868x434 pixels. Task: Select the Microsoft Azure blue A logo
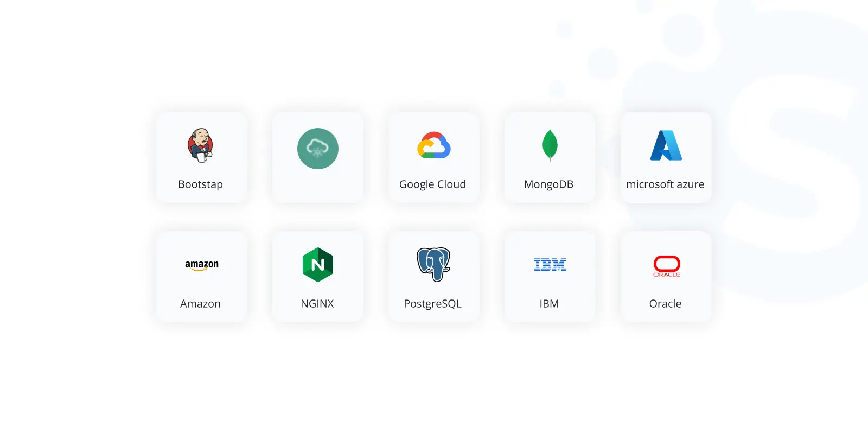coord(666,145)
